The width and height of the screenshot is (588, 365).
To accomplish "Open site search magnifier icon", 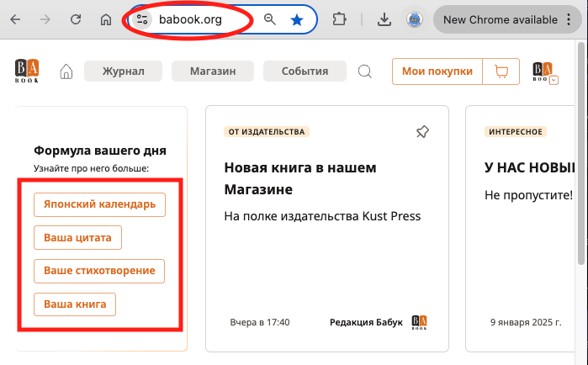I will coord(365,71).
